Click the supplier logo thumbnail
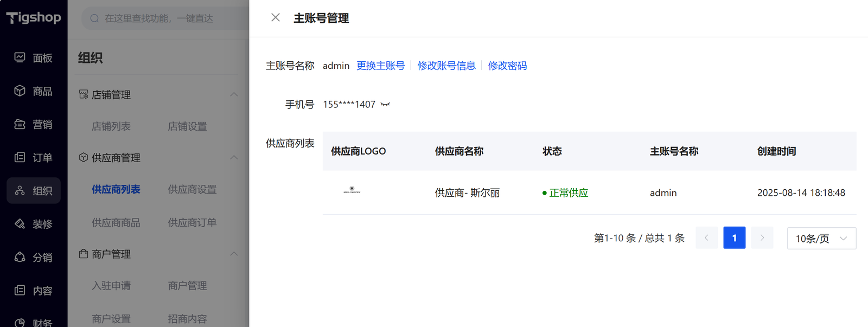Image resolution: width=868 pixels, height=327 pixels. 352,190
